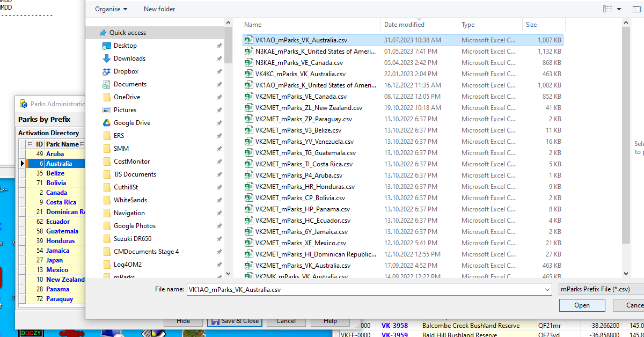Open Pictures folder in sidebar

[125, 110]
